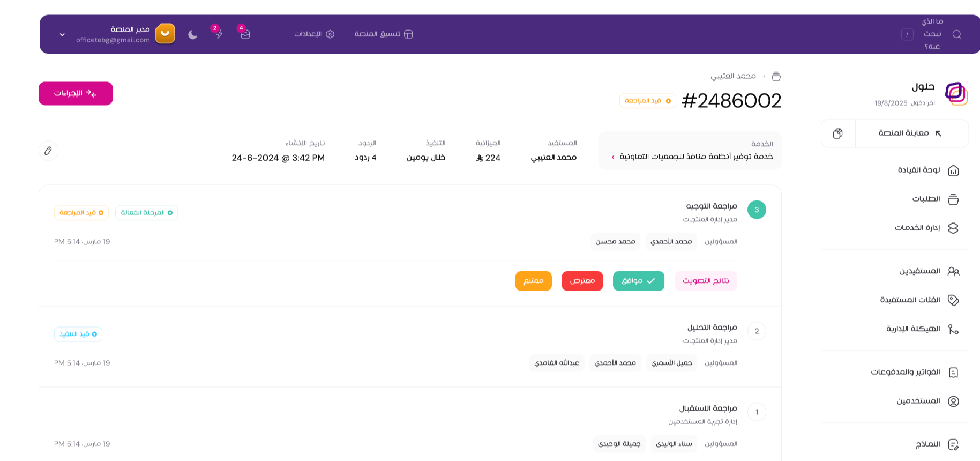Click the pink الإجراءات actions button

coord(76,93)
